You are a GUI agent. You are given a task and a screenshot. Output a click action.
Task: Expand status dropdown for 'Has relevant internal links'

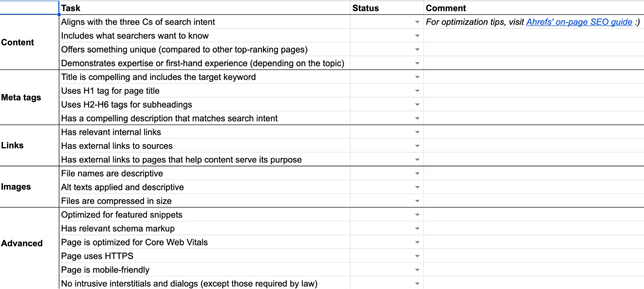417,132
